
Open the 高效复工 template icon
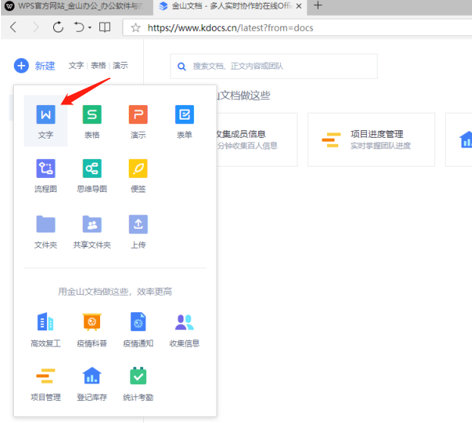point(46,322)
